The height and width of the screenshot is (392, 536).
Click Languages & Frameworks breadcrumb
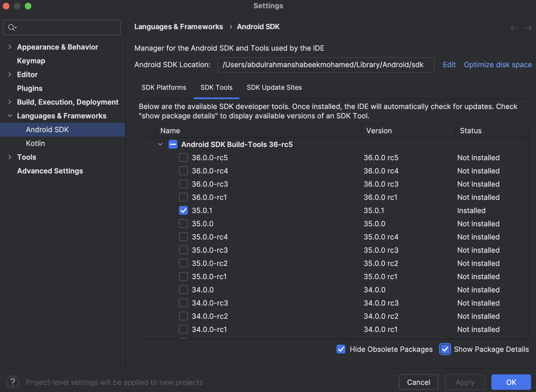[179, 27]
